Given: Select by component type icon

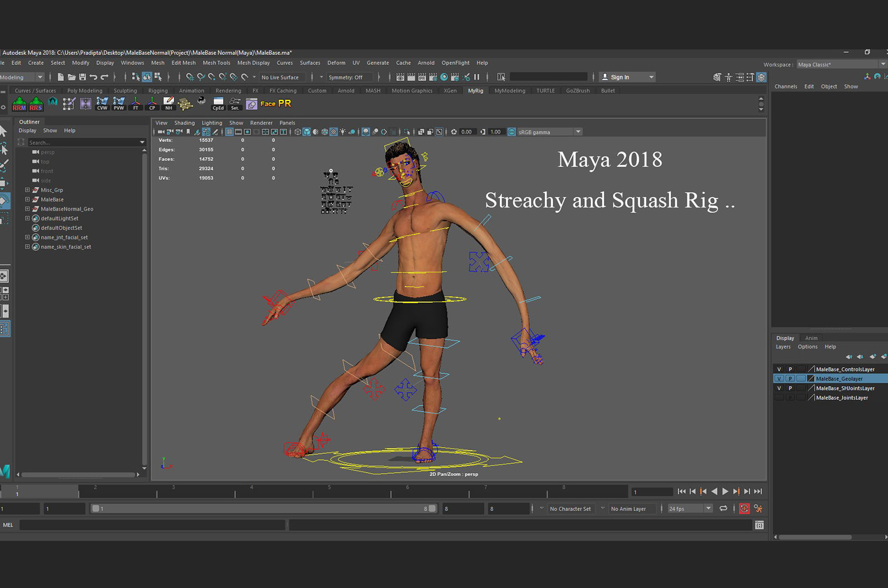Looking at the screenshot, I should point(158,77).
